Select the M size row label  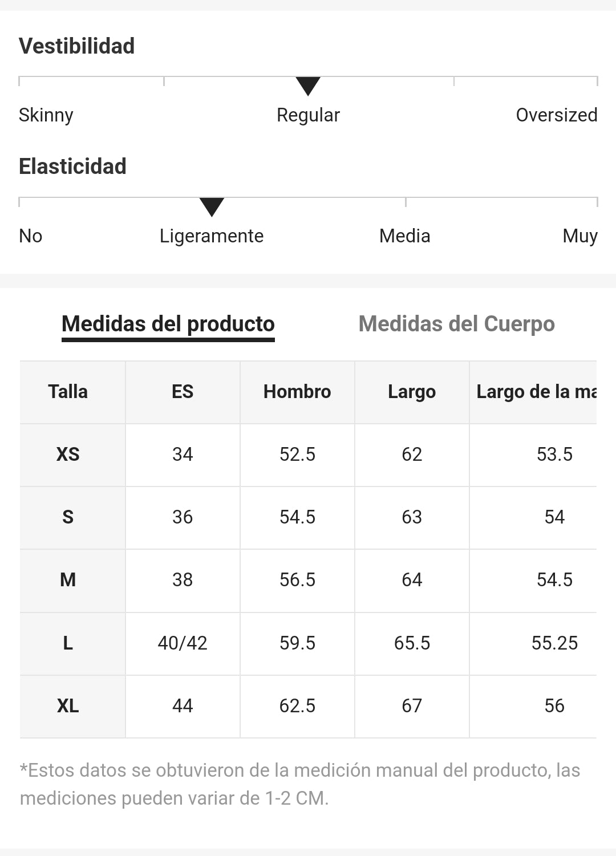[x=68, y=580]
